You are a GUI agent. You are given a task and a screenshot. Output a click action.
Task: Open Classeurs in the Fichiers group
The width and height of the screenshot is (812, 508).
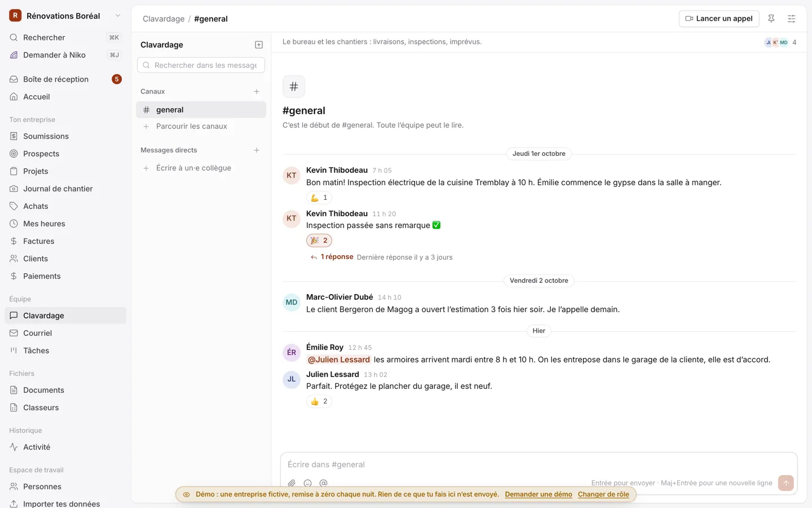(65, 408)
